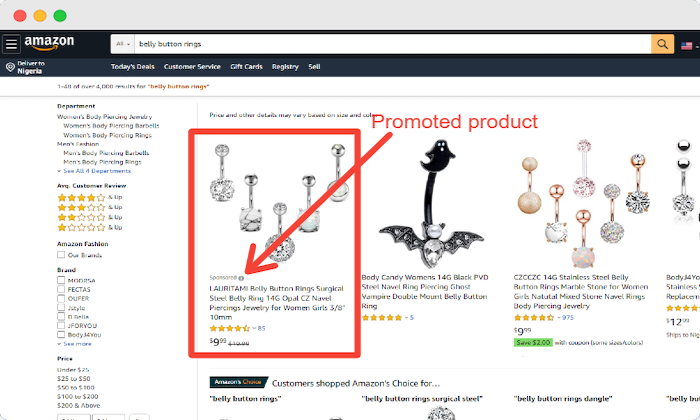Select the Under $25 price filter
Viewport: 700px width, 420px height.
coord(73,370)
